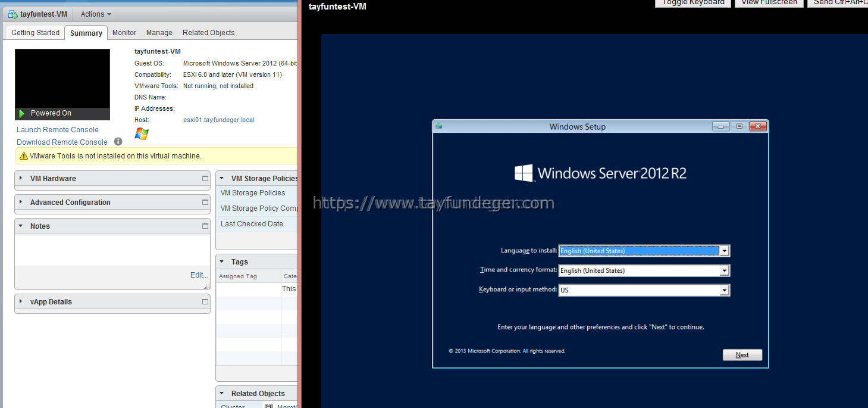The image size is (868, 408).
Task: Select the Summary tab
Action: (86, 33)
